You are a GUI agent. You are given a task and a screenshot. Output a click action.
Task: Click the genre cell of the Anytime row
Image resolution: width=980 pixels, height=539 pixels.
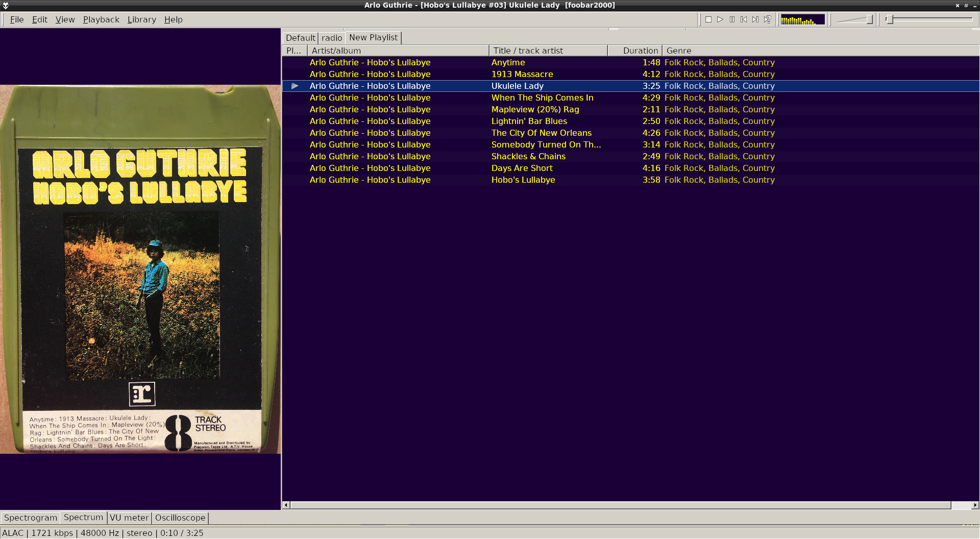tap(719, 63)
